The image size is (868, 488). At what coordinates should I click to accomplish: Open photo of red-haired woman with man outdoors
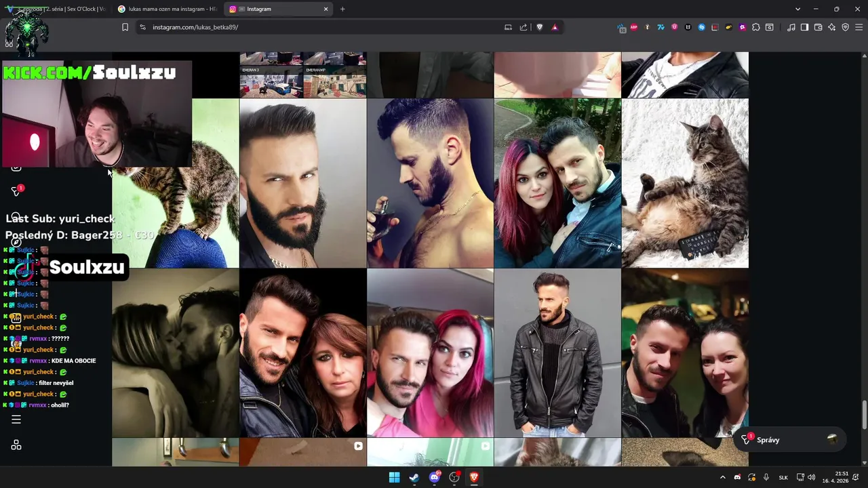[x=557, y=183]
